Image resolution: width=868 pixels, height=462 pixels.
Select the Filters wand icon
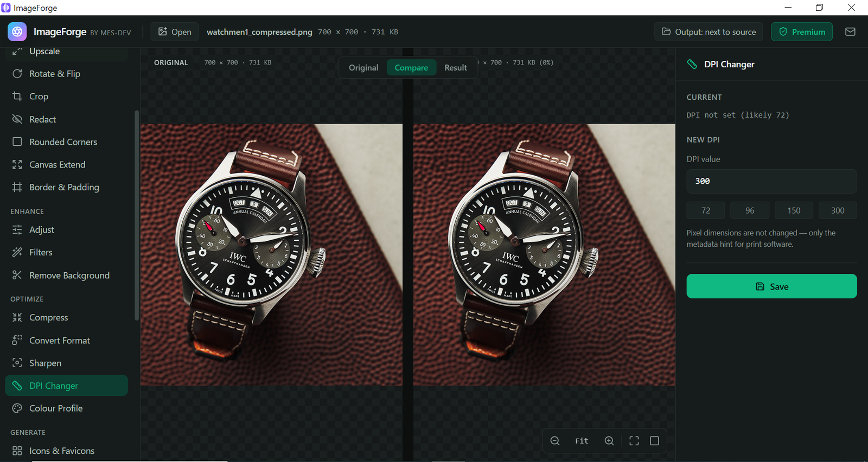(x=17, y=252)
